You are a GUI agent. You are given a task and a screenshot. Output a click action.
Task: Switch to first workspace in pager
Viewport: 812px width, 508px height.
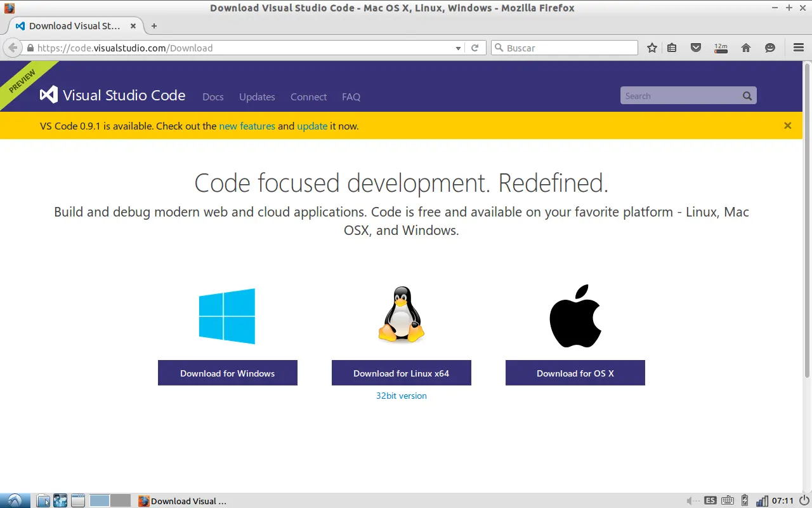(100, 500)
